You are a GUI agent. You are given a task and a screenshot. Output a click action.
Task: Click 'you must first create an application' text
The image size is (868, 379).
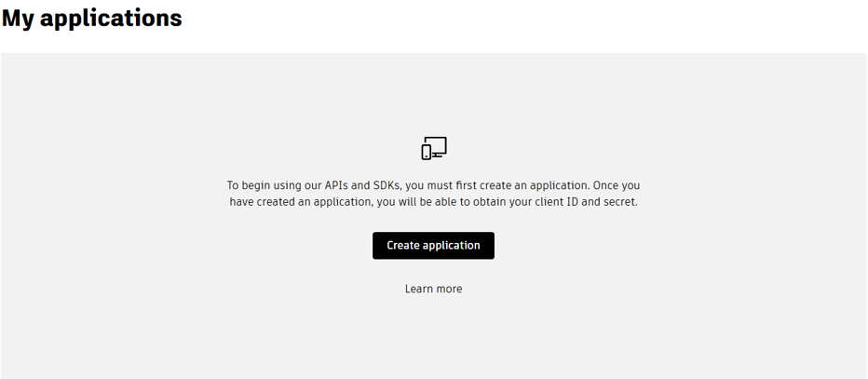click(x=495, y=185)
